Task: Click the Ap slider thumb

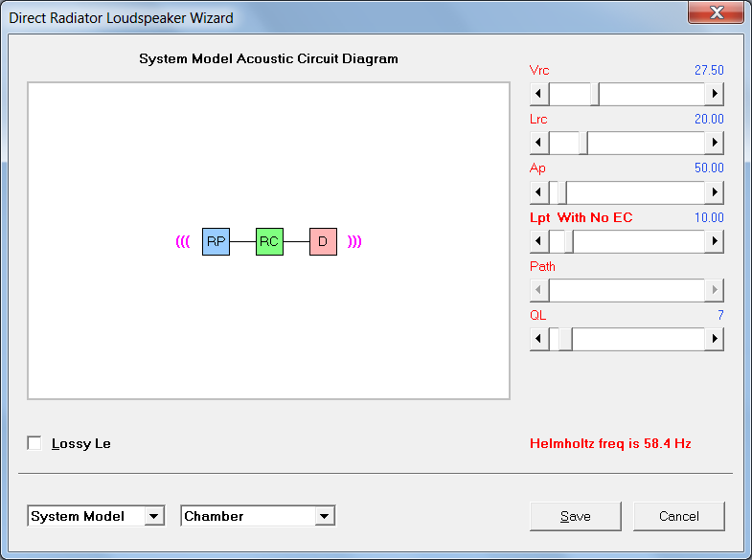Action: point(562,192)
